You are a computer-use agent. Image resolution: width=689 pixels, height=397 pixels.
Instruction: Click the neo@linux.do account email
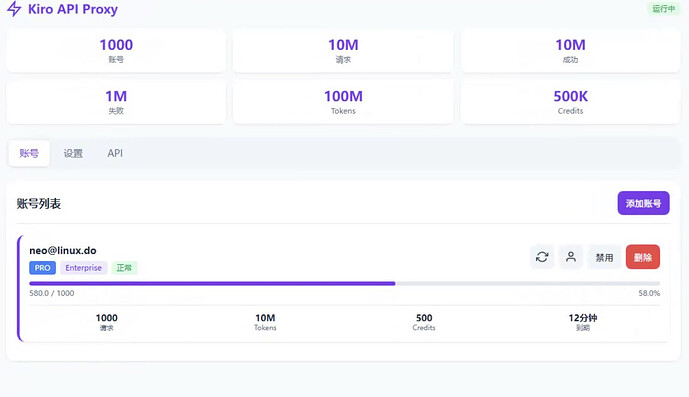pos(63,251)
